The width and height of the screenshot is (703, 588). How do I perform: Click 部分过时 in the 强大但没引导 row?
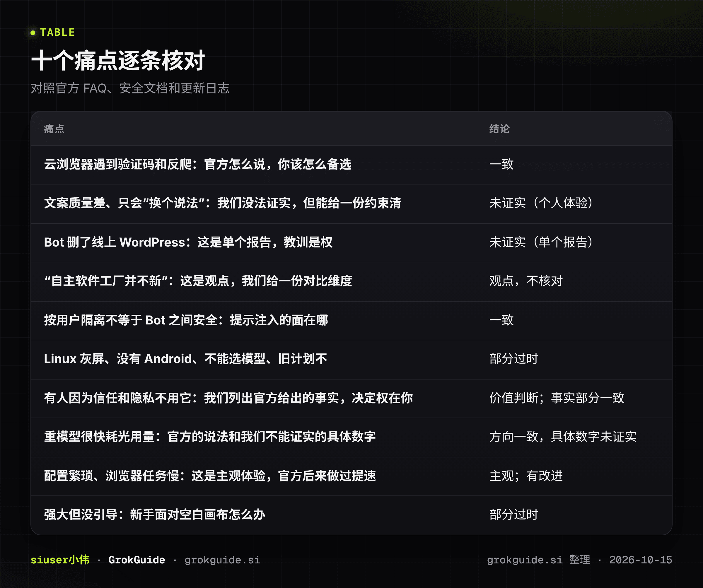point(513,514)
